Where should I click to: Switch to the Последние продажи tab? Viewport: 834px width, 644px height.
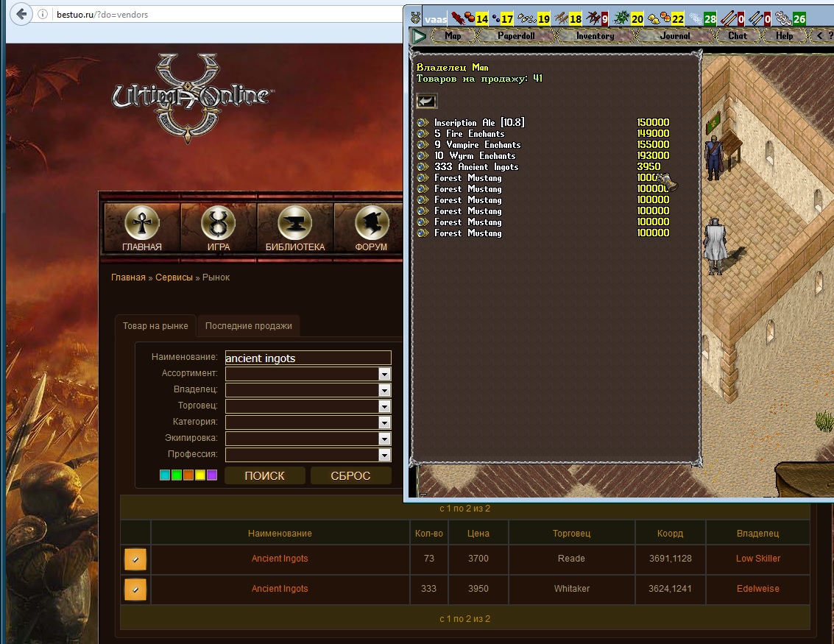(248, 326)
